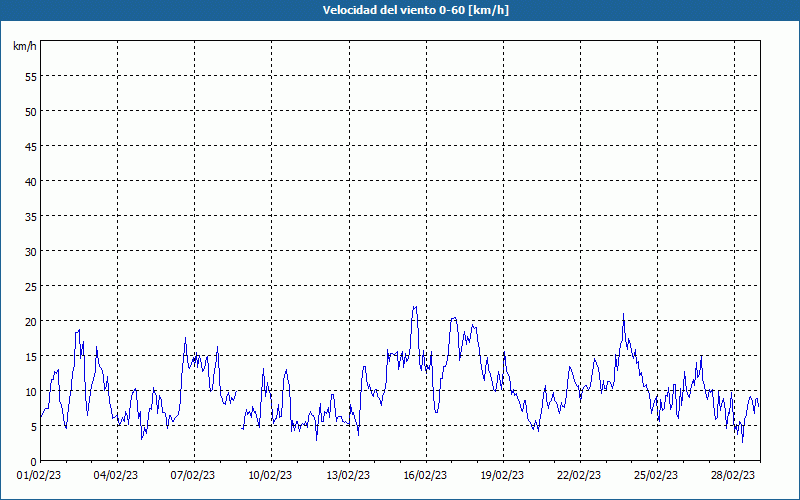Click the date label 10/02/23
Screen dimensions: 800x500
tap(270, 476)
